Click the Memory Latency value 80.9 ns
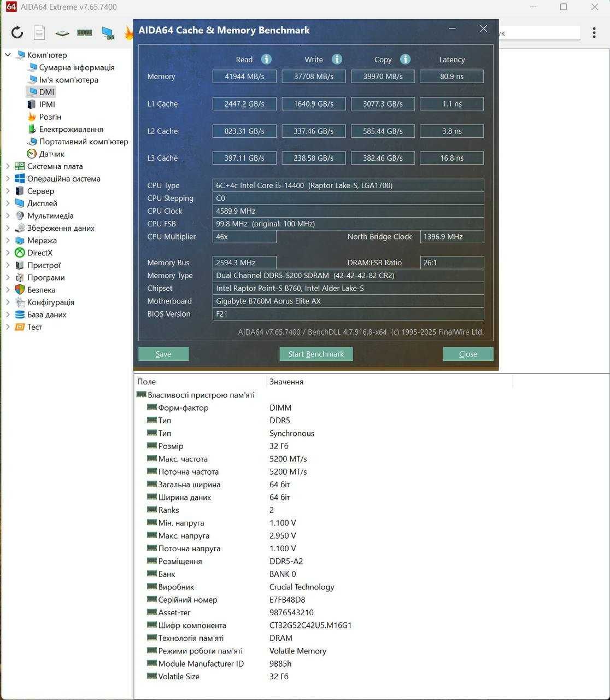This screenshot has width=610, height=700. (x=451, y=77)
